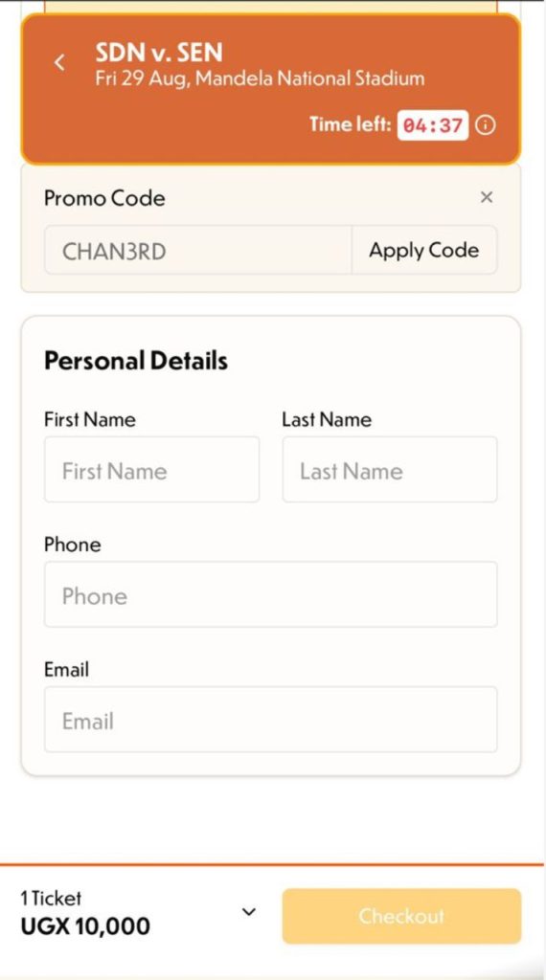The width and height of the screenshot is (546, 980).
Task: Expand the ticket summary chevron
Action: (249, 912)
